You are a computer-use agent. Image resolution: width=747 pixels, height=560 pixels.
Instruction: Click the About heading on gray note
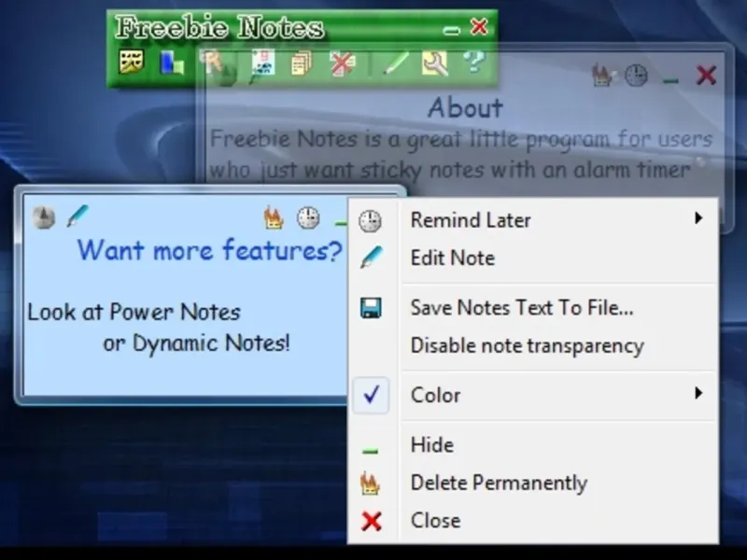pyautogui.click(x=465, y=107)
